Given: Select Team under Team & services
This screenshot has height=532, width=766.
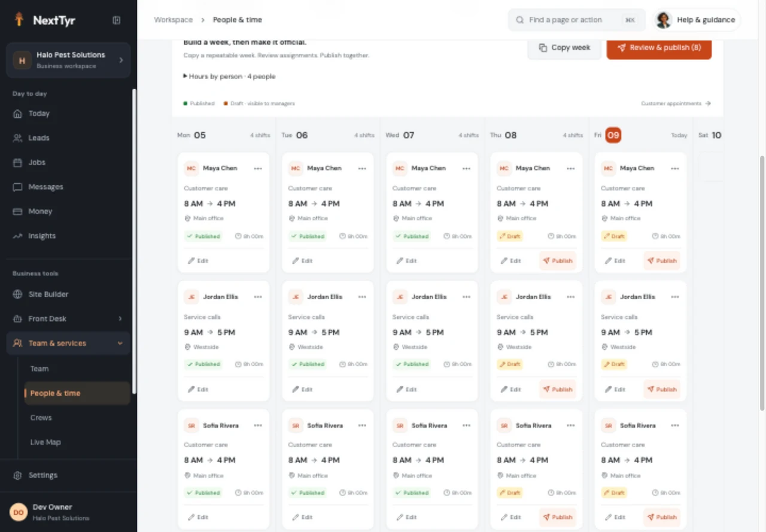Looking at the screenshot, I should point(77,369).
